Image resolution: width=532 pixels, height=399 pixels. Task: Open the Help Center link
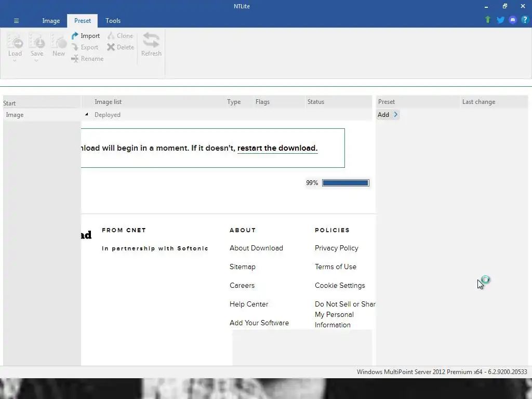249,304
